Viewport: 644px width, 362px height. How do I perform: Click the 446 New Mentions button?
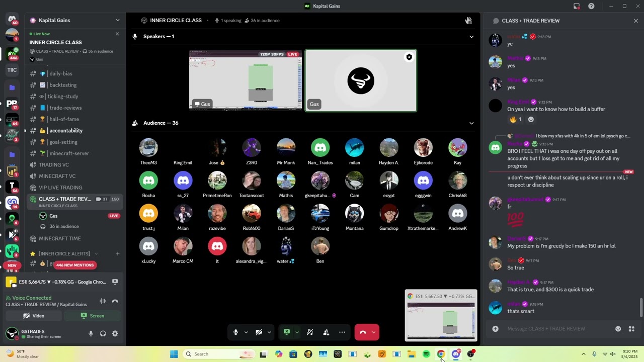coord(75,265)
